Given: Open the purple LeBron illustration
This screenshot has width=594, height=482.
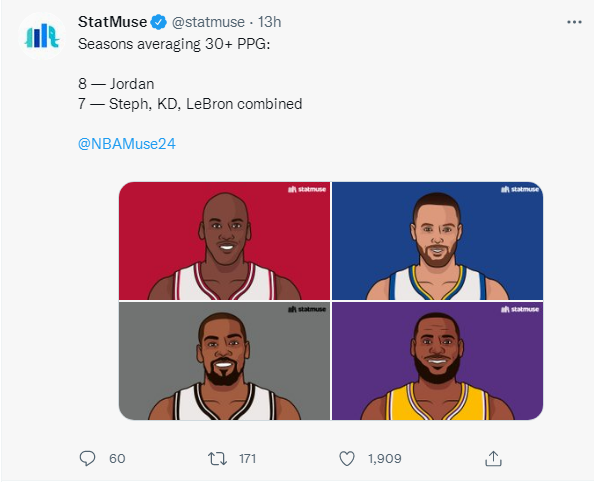Looking at the screenshot, I should [x=438, y=361].
